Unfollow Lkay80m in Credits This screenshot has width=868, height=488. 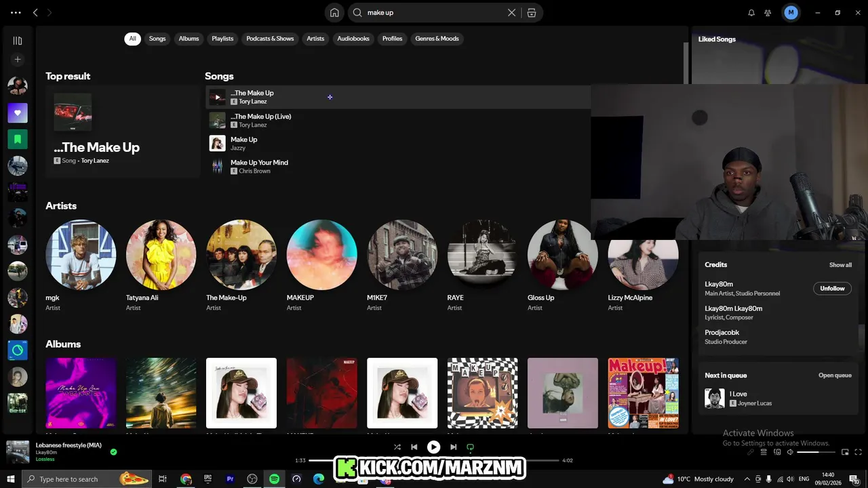tap(832, 289)
